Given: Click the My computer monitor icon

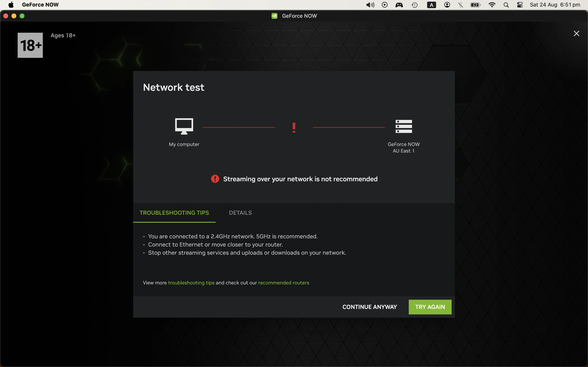Looking at the screenshot, I should point(184,126).
